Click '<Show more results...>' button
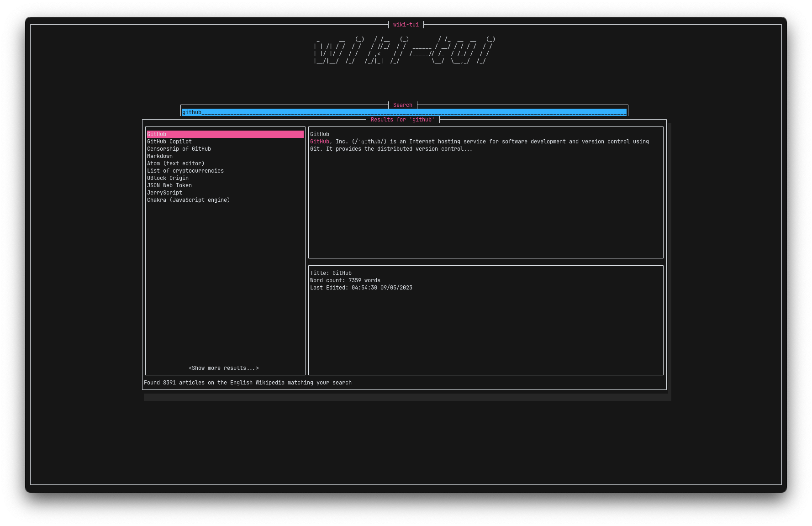The width and height of the screenshot is (812, 526). [224, 368]
